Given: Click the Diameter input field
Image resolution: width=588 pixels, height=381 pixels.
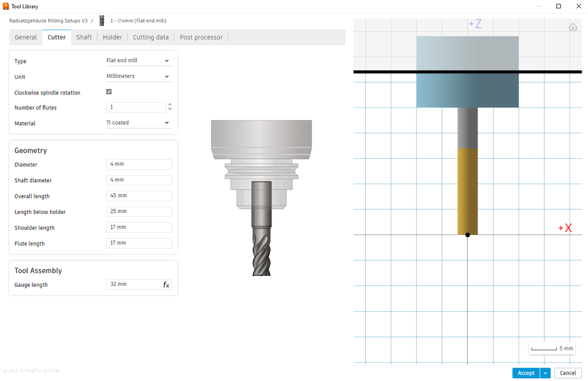Looking at the screenshot, I should (139, 164).
